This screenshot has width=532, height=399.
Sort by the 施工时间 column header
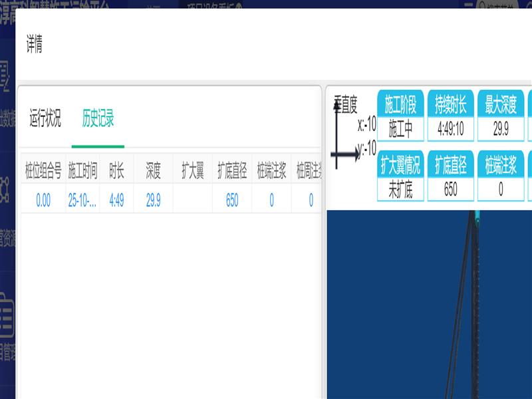(x=83, y=172)
